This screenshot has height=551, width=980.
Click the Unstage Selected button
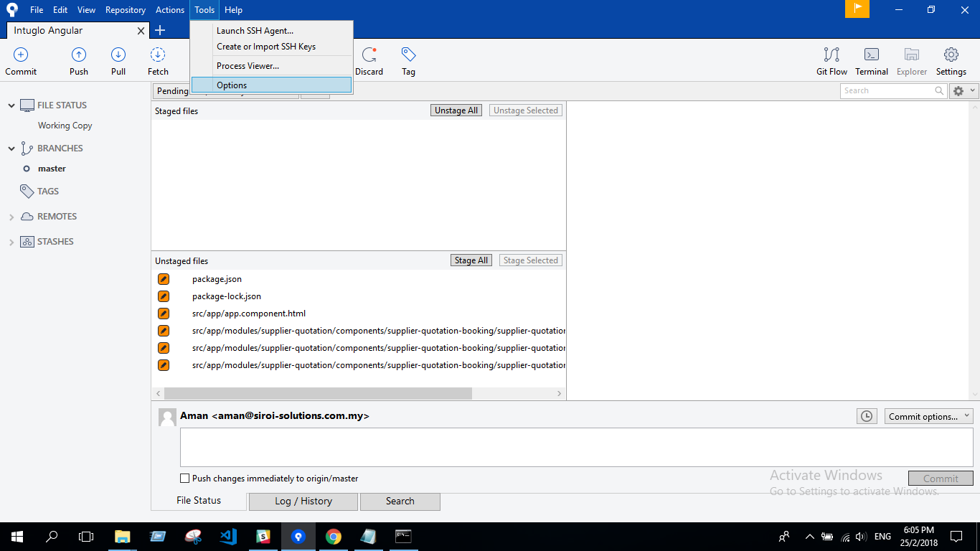tap(525, 110)
